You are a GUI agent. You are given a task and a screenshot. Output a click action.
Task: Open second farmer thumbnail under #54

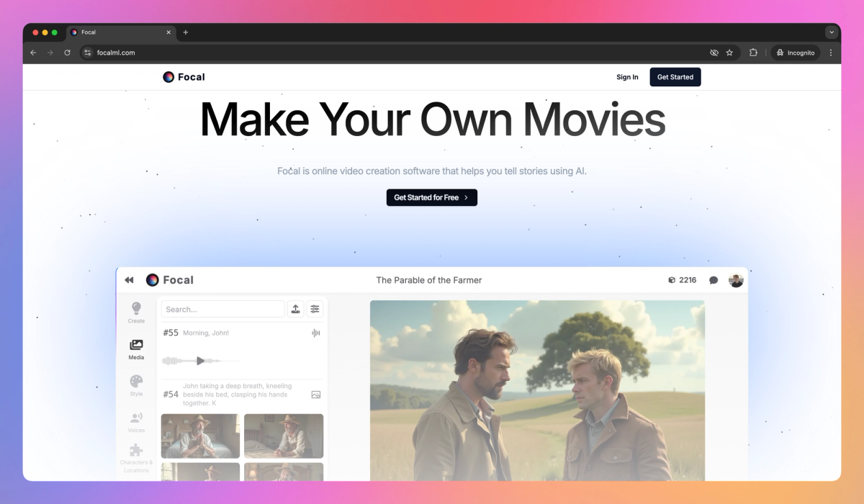click(284, 436)
